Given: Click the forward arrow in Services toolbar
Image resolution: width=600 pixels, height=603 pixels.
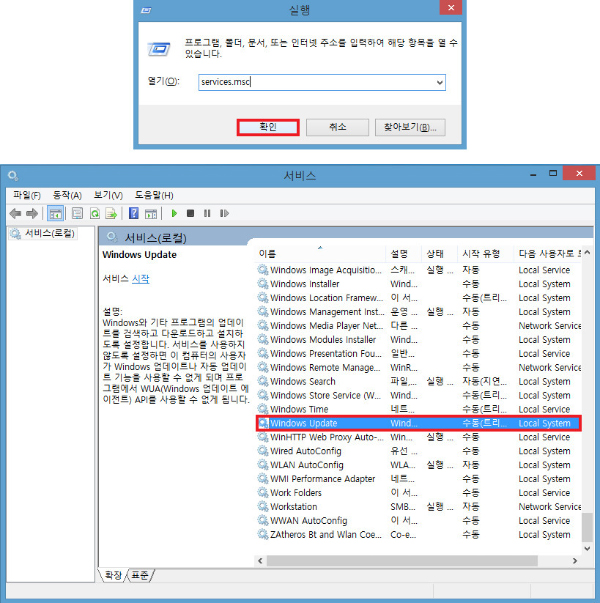Looking at the screenshot, I should [x=32, y=213].
